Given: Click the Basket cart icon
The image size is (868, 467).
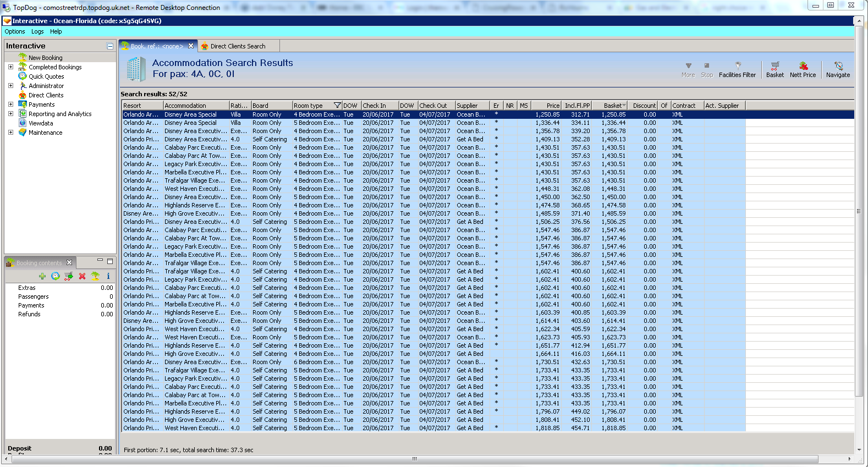Looking at the screenshot, I should click(775, 65).
